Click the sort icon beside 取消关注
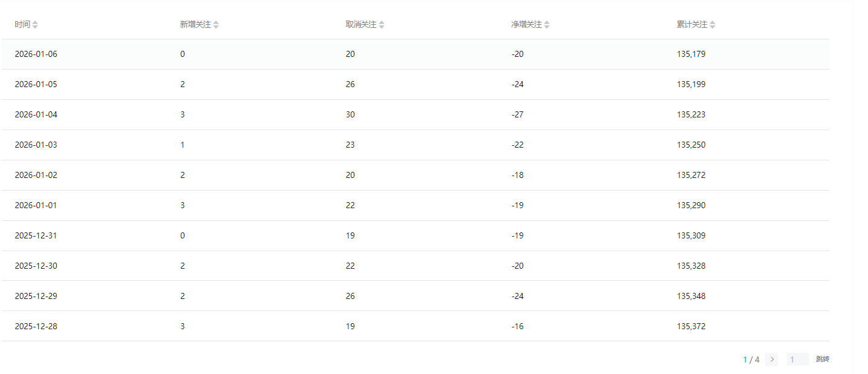This screenshot has width=868, height=374. click(382, 25)
